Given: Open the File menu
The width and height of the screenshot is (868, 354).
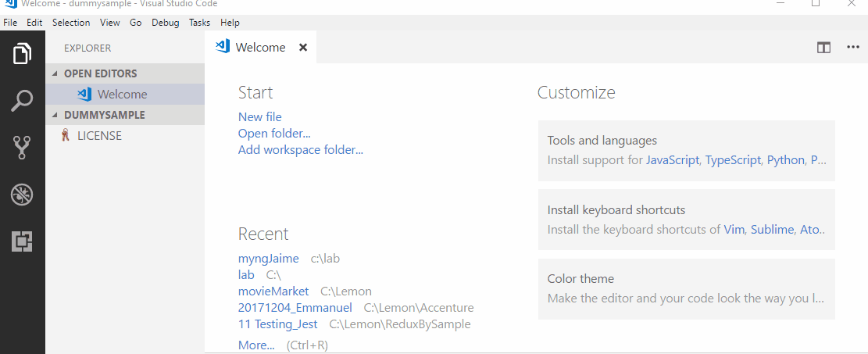Looking at the screenshot, I should (11, 23).
